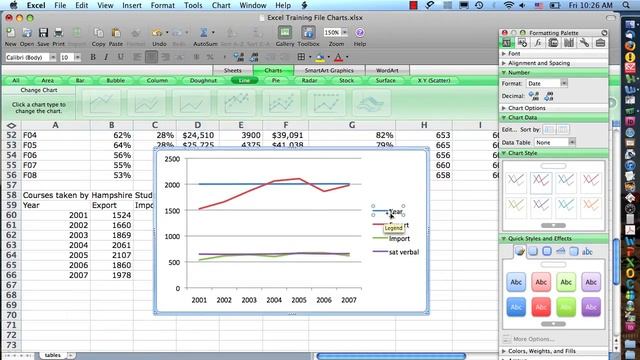Screen dimensions: 640x360
Task: Collapse the Chart Style section
Action: point(504,153)
